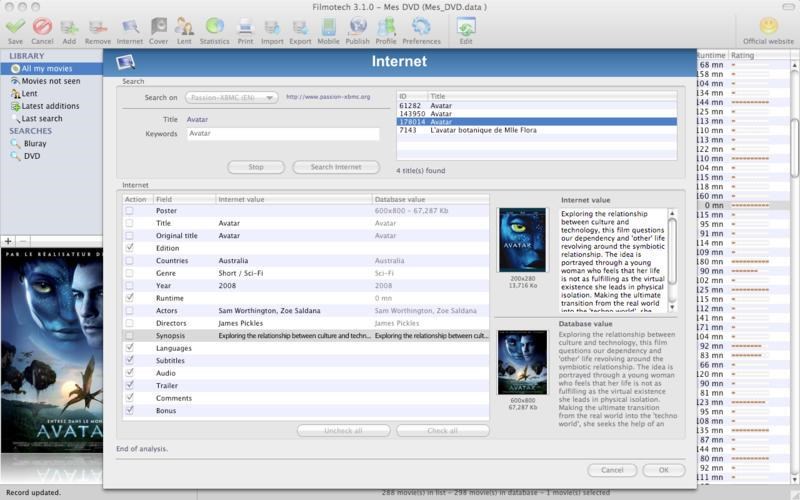The height and width of the screenshot is (500, 800).
Task: Click the Remove toolbar icon
Action: coord(97,27)
